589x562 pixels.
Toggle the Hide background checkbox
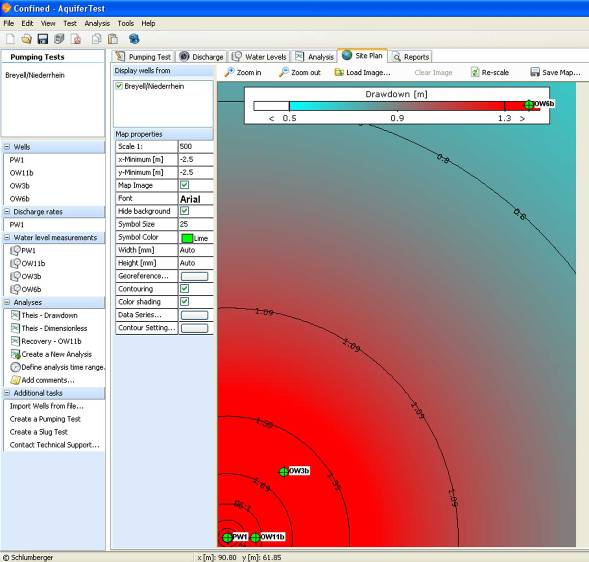184,211
